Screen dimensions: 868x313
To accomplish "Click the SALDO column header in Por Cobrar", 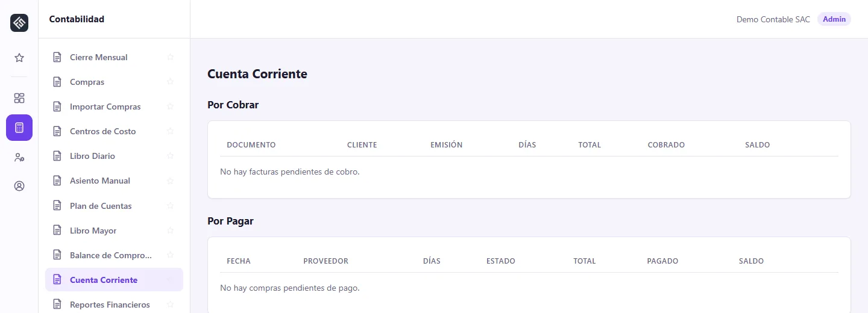I will tap(757, 145).
